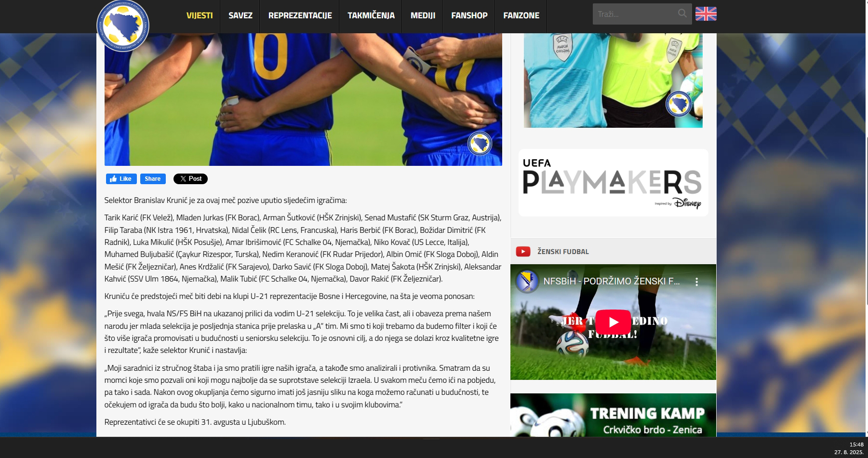Click the channel avatar on the video

tap(527, 282)
